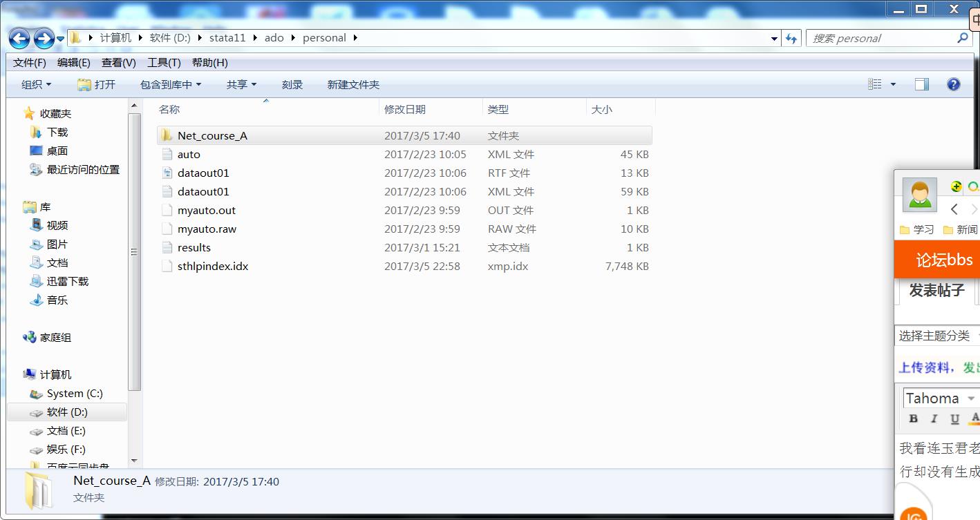This screenshot has width=980, height=520.
Task: Expand the 共享 toolbar dropdown
Action: [x=241, y=84]
